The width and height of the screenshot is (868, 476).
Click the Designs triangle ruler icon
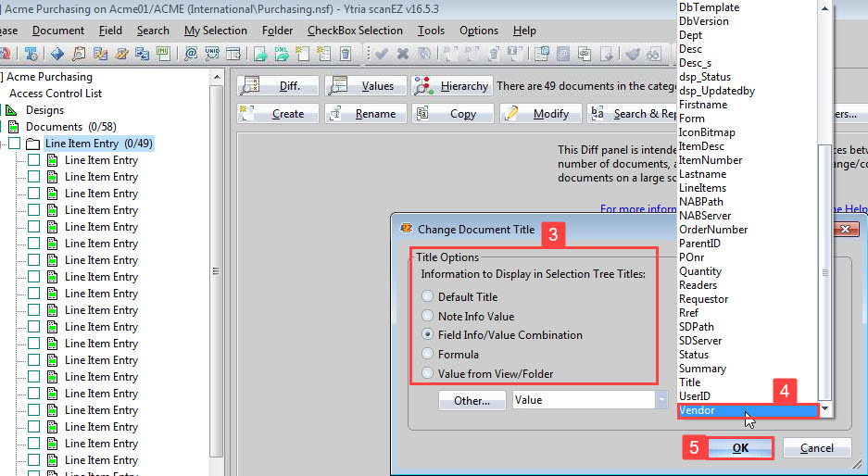click(x=11, y=110)
